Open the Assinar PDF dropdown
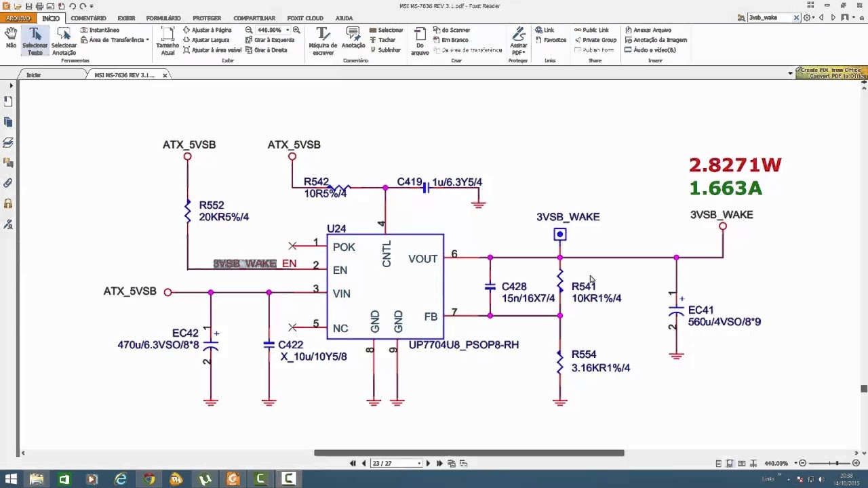 point(519,41)
